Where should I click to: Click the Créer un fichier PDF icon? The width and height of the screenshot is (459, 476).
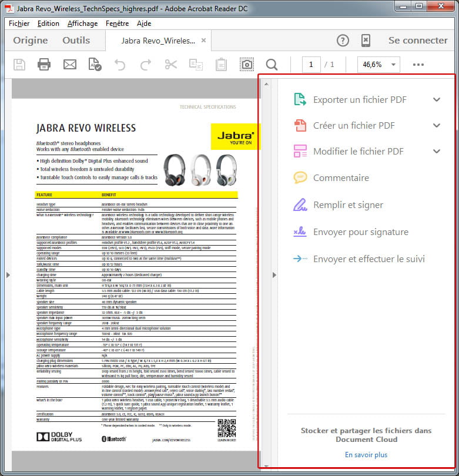[300, 125]
